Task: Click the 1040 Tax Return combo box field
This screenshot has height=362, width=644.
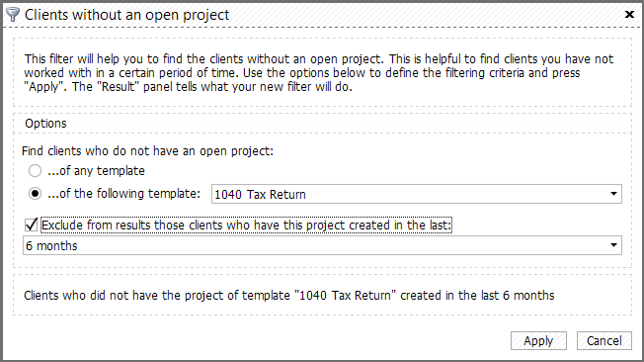Action: click(x=417, y=194)
